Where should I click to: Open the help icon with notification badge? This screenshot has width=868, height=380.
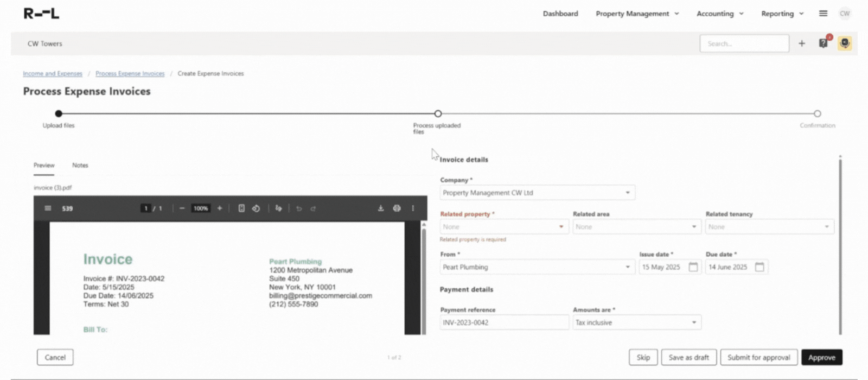823,43
